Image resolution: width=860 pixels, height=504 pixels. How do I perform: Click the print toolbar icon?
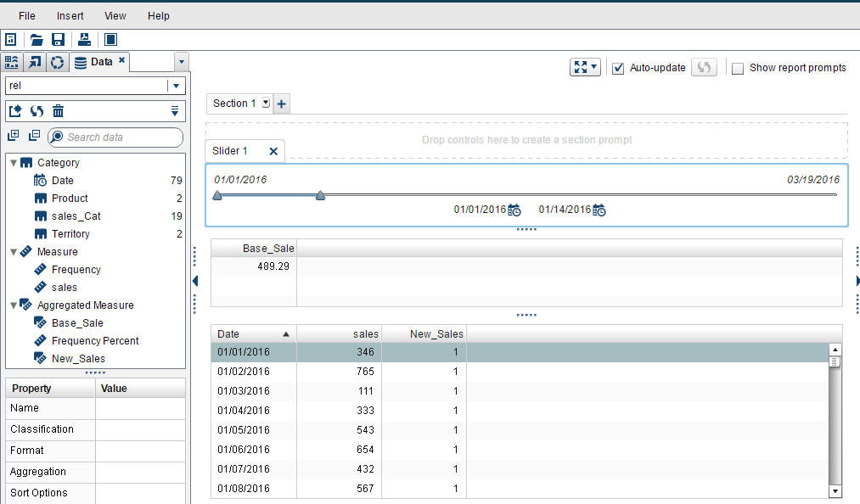(x=84, y=40)
